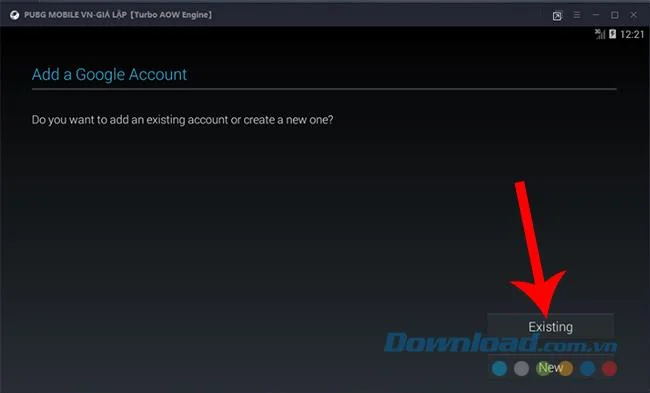Screen dimensions: 650x393
Task: Click the existing-or-new account question text
Action: coord(182,120)
